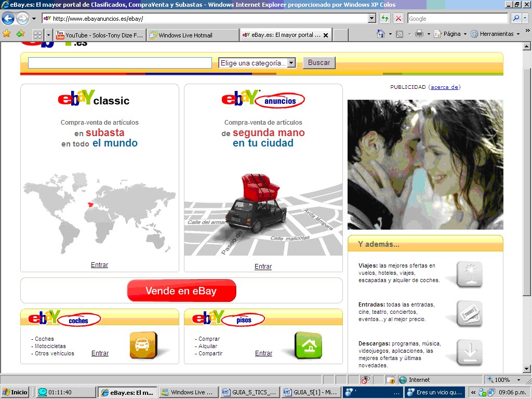Image resolution: width=532 pixels, height=399 pixels.
Task: Click the popup blocker status bar icon
Action: tap(365, 380)
